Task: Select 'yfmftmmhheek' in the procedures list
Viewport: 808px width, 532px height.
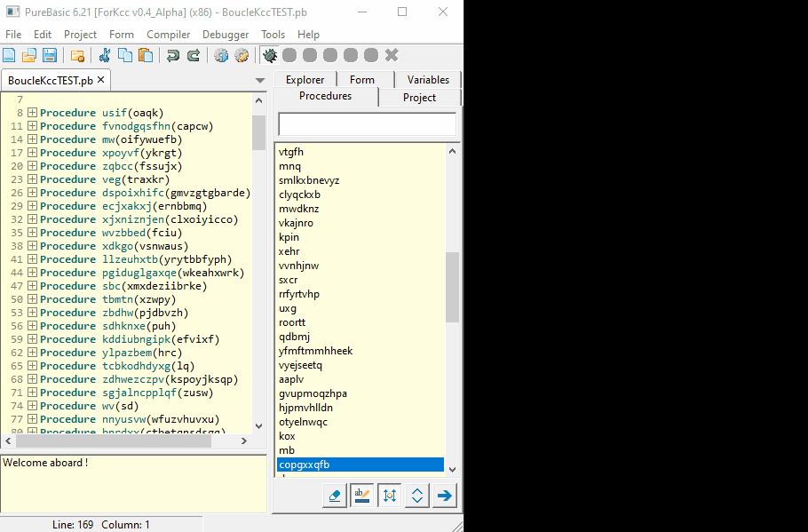Action: tap(315, 351)
